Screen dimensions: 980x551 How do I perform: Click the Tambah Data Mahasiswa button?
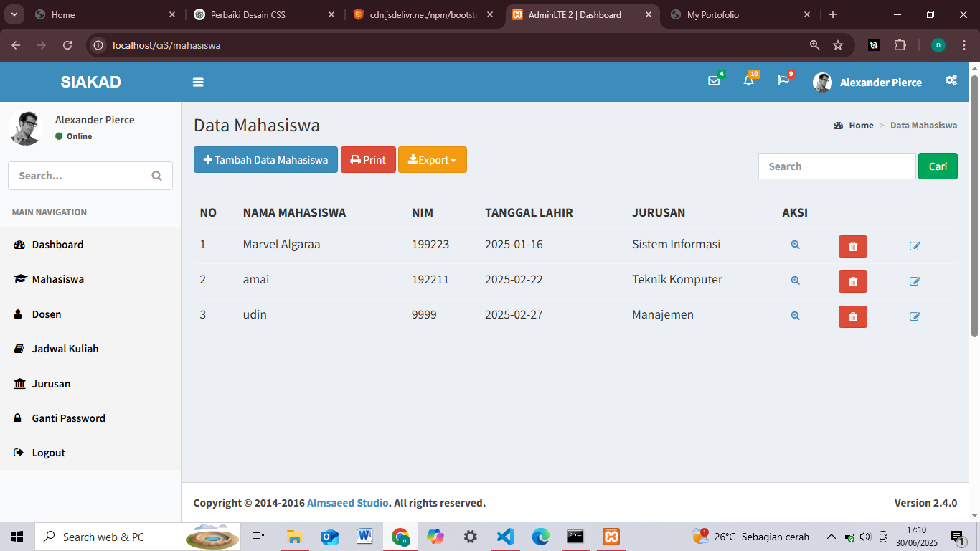(x=265, y=160)
